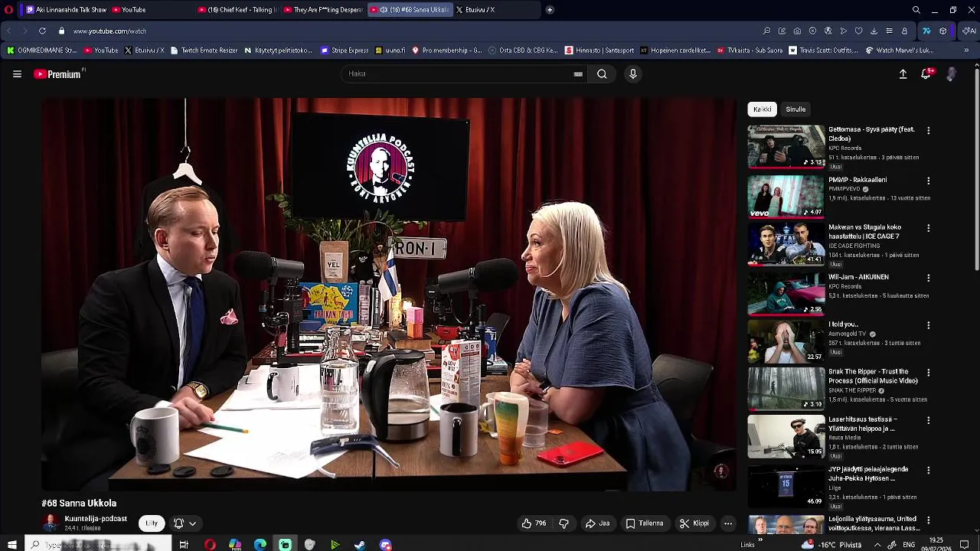Open Travis Scott: Outfits bookmark

click(x=823, y=51)
